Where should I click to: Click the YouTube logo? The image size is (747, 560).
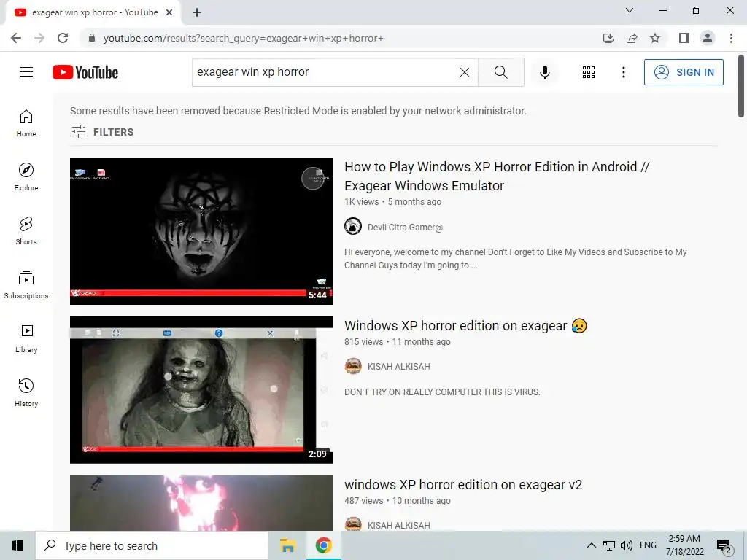(85, 72)
